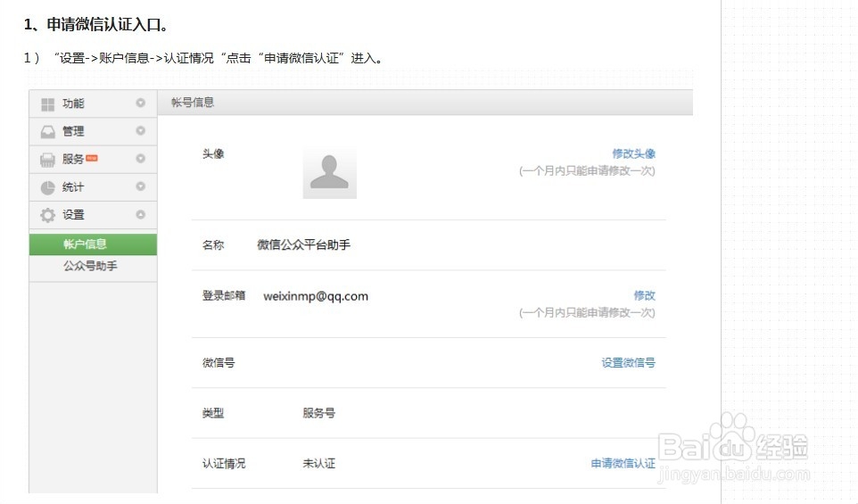Click the 登录邮箱 field label
This screenshot has height=504, width=858.
pyautogui.click(x=224, y=295)
